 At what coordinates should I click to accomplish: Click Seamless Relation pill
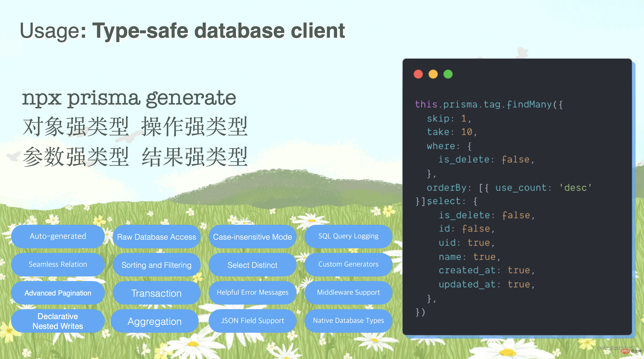point(58,264)
